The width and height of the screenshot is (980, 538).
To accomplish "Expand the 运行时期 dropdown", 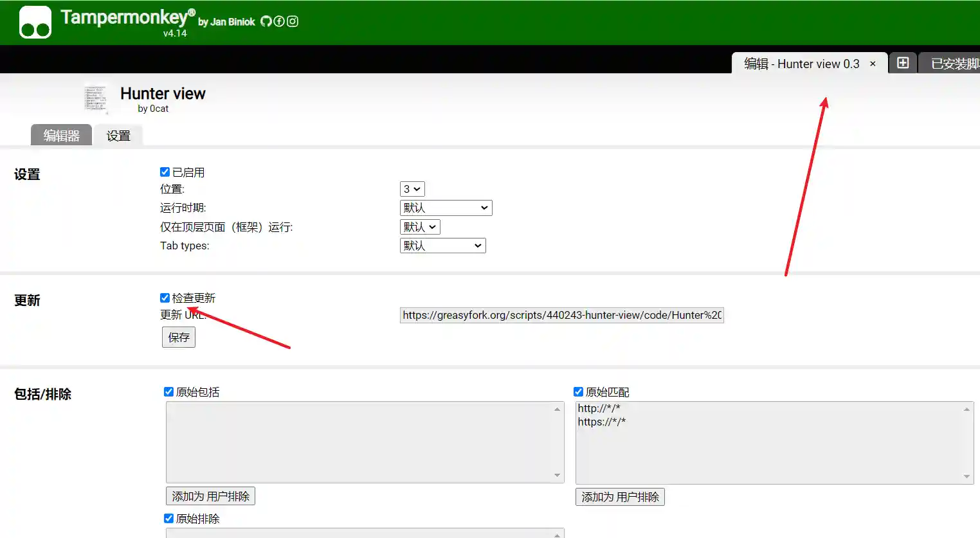I will pos(446,208).
